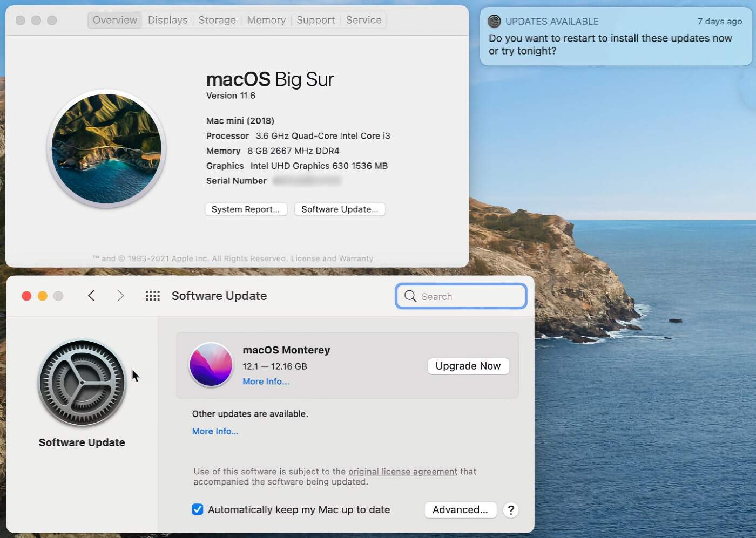This screenshot has width=756, height=538.
Task: Click 'Intel UHD Graphics 630 1536 MB' text
Action: coord(319,166)
